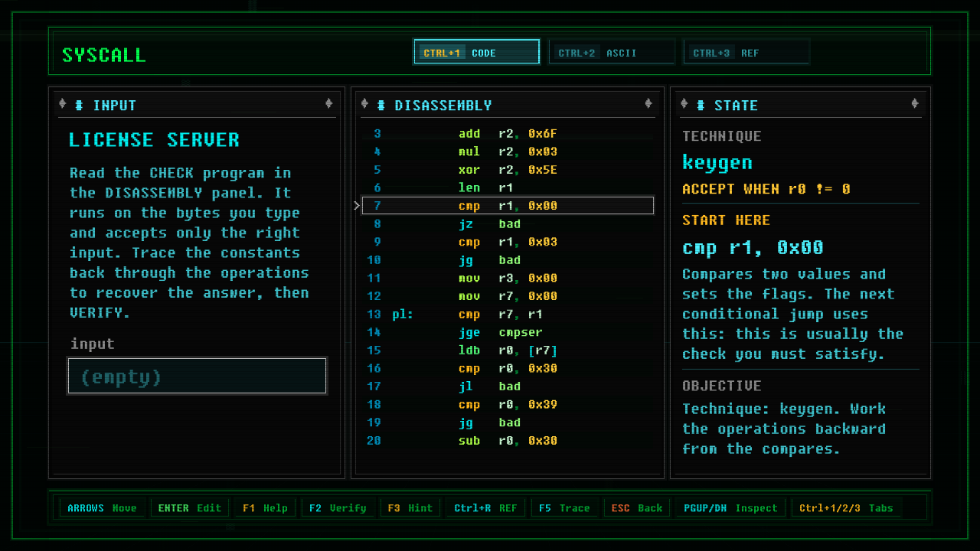The height and width of the screenshot is (551, 980).
Task: Select line 19 jg bad
Action: [x=508, y=422]
